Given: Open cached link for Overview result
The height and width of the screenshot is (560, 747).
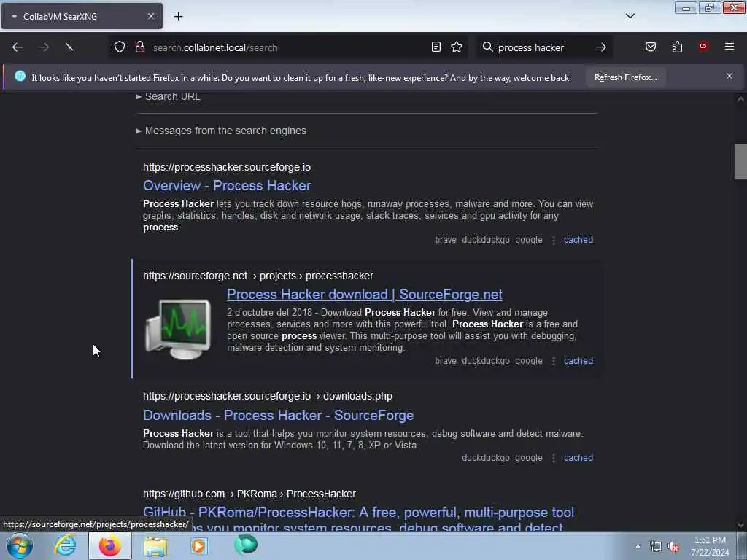Looking at the screenshot, I should pos(578,240).
